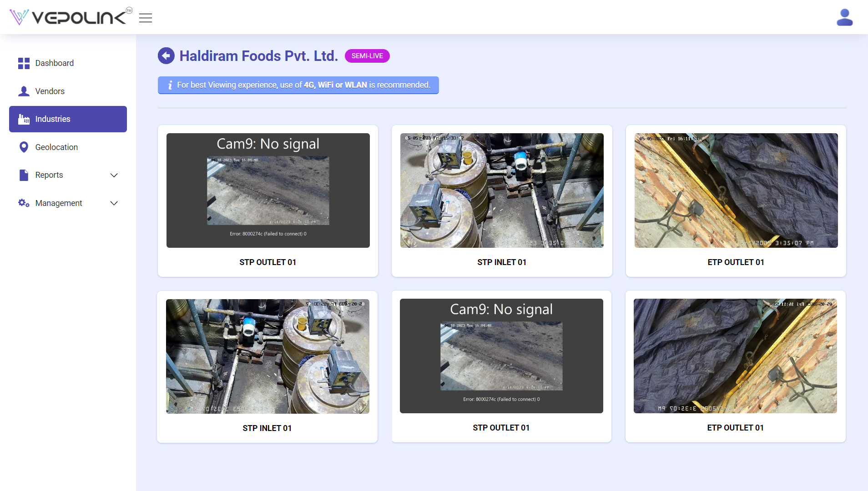Open bottom-row mirrored STP INLET 01 feed
Viewport: 868px width, 491px height.
267,356
